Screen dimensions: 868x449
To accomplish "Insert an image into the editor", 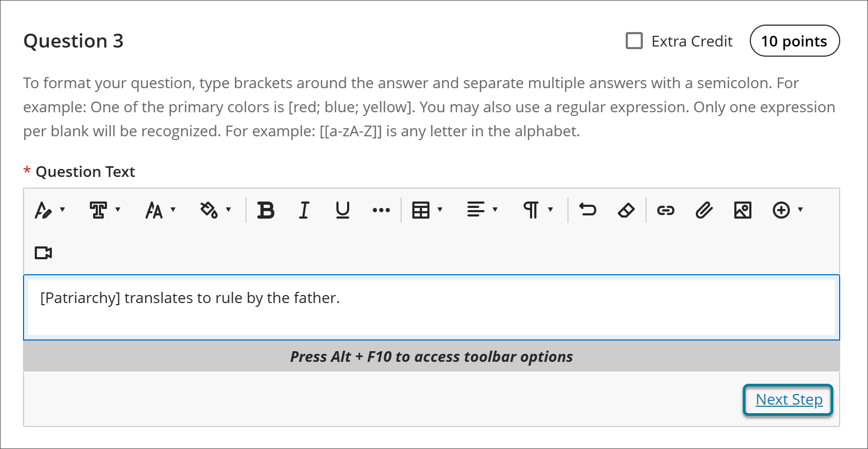I will pyautogui.click(x=743, y=210).
